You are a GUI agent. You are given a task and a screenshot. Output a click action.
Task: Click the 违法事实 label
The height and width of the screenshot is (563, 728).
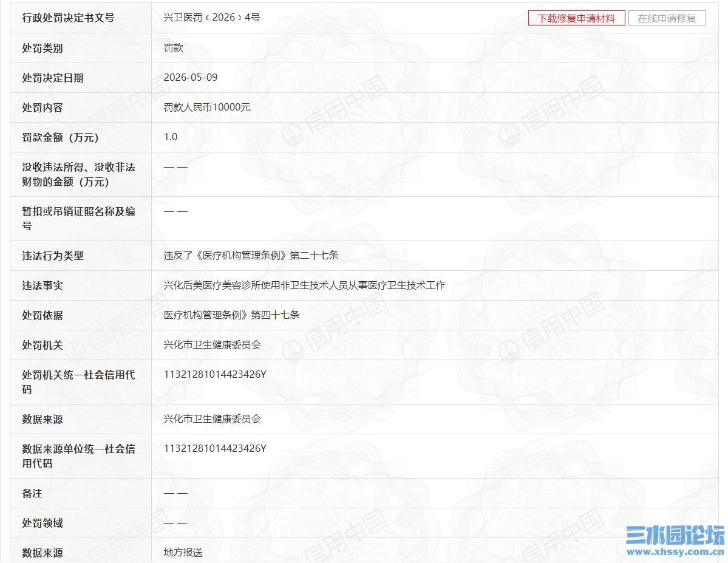click(43, 285)
